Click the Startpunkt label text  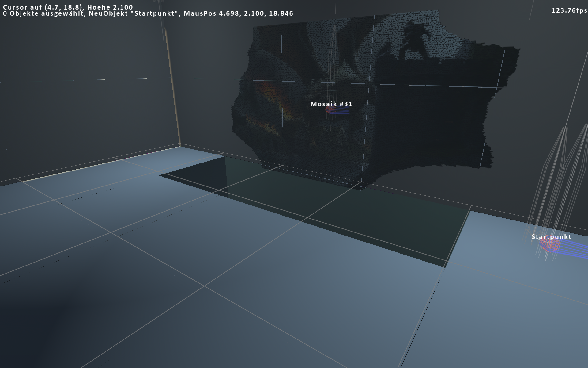551,237
